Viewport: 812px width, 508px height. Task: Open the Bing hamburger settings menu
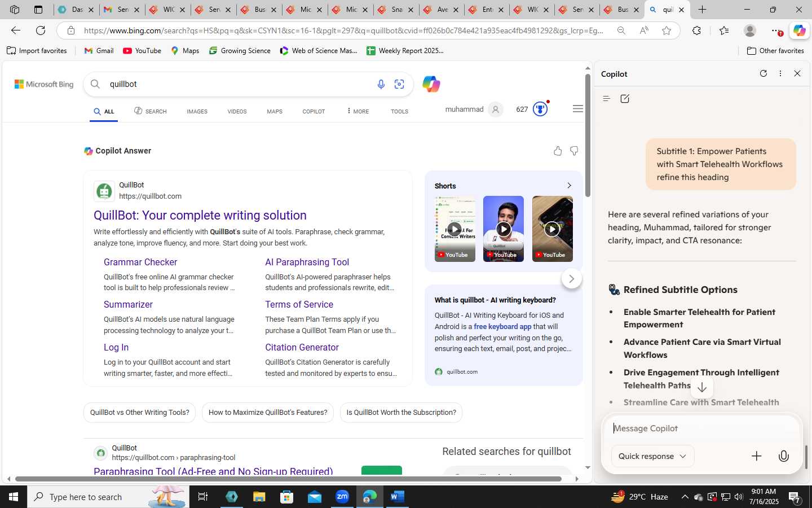(x=577, y=109)
